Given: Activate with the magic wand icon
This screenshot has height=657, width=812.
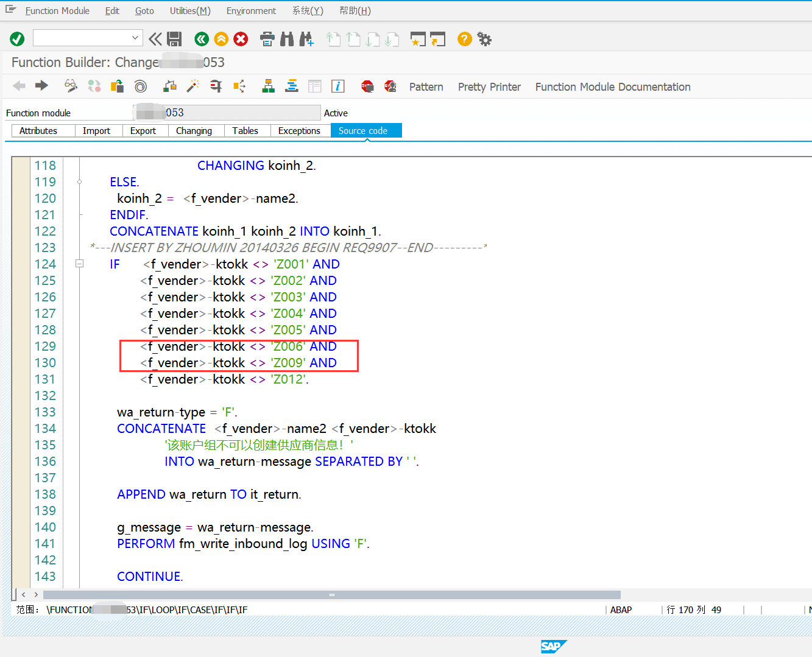Looking at the screenshot, I should [x=193, y=86].
